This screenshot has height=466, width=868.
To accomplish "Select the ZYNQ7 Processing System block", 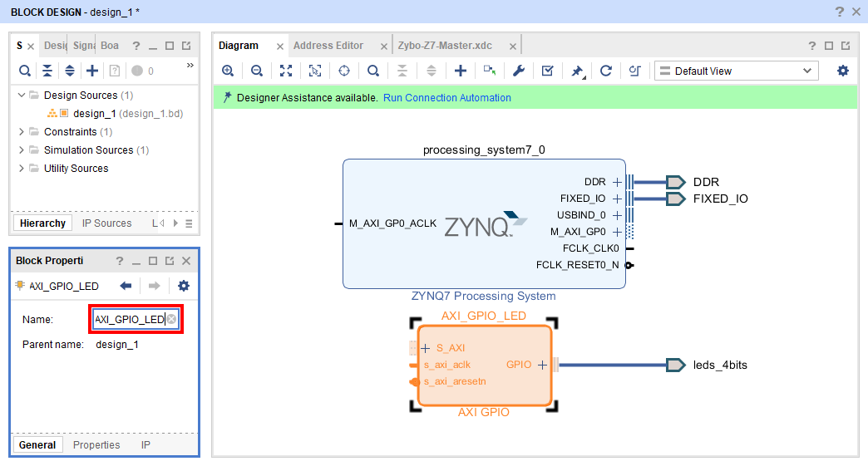I will (484, 224).
